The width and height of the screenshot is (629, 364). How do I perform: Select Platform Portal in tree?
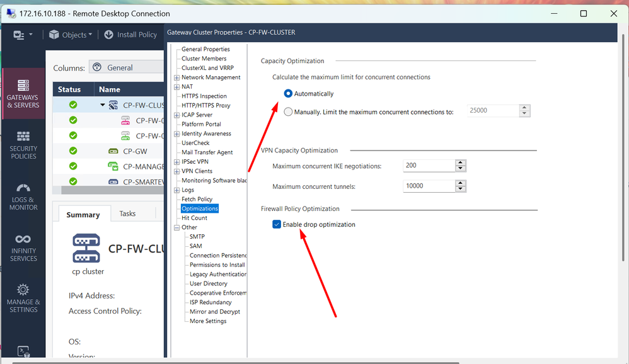pyautogui.click(x=201, y=124)
